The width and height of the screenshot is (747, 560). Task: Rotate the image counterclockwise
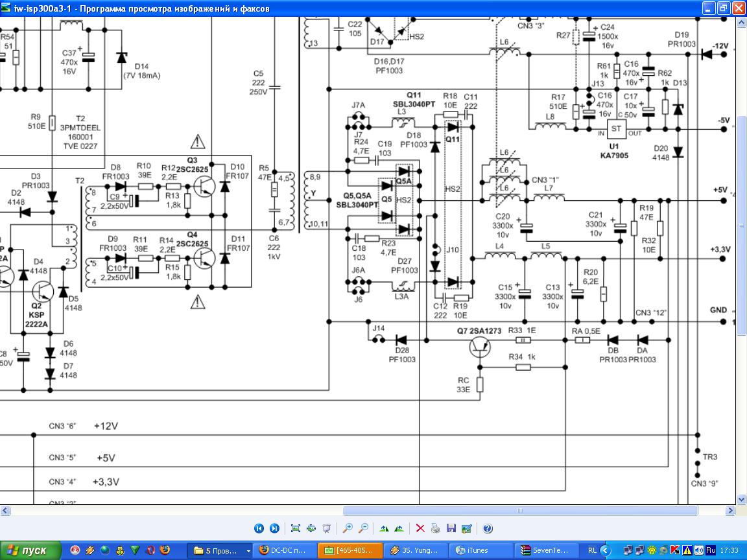coord(399,528)
